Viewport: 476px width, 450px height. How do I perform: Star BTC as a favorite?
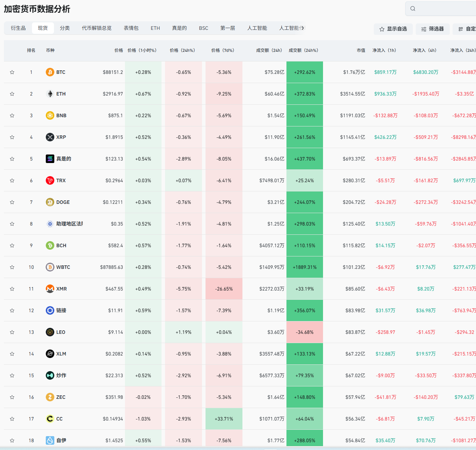click(12, 72)
